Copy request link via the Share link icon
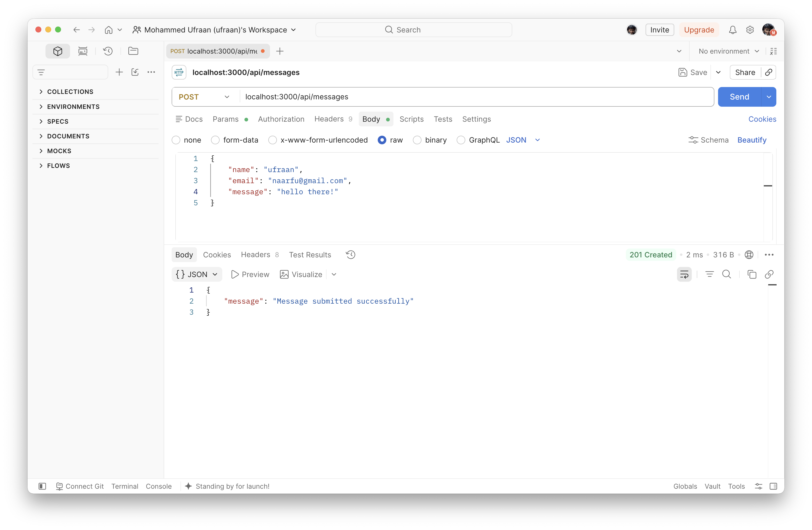The image size is (812, 530). coord(769,72)
